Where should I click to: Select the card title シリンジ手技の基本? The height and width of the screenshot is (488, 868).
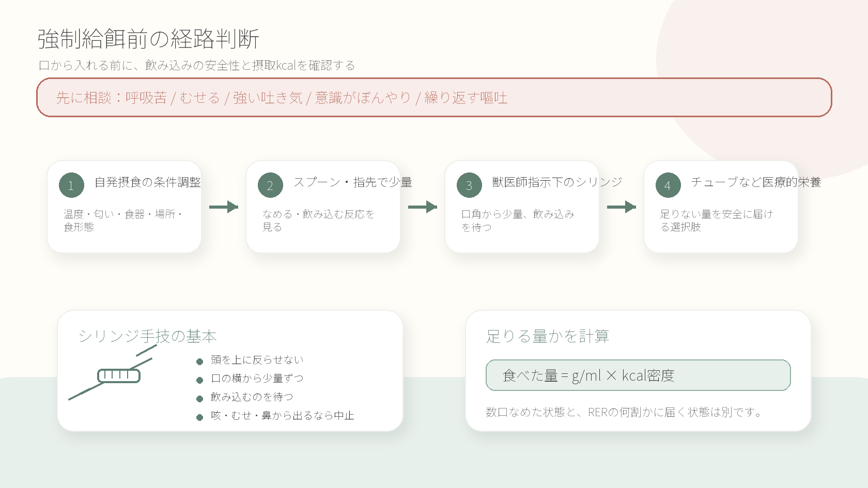tap(147, 336)
